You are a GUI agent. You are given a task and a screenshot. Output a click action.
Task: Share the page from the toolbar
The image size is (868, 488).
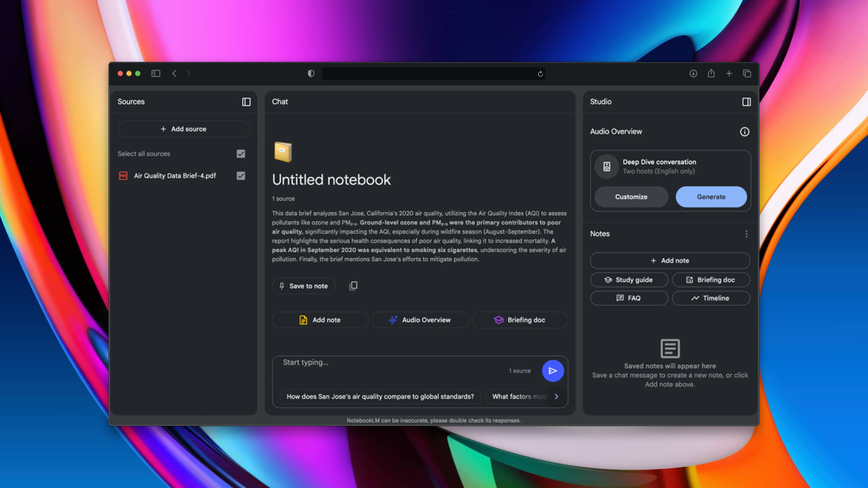(711, 73)
